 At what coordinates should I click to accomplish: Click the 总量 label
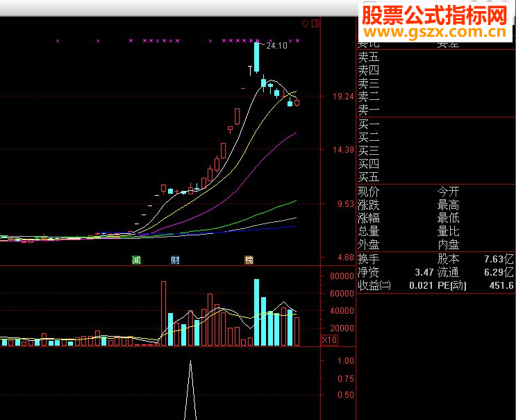(x=369, y=231)
